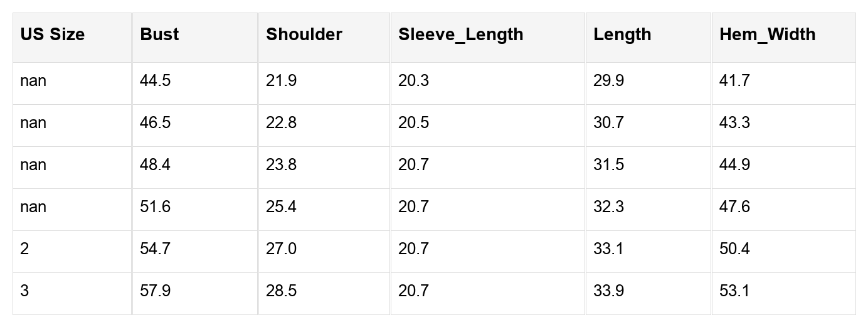Click the US Size cell showing 2

(x=24, y=249)
